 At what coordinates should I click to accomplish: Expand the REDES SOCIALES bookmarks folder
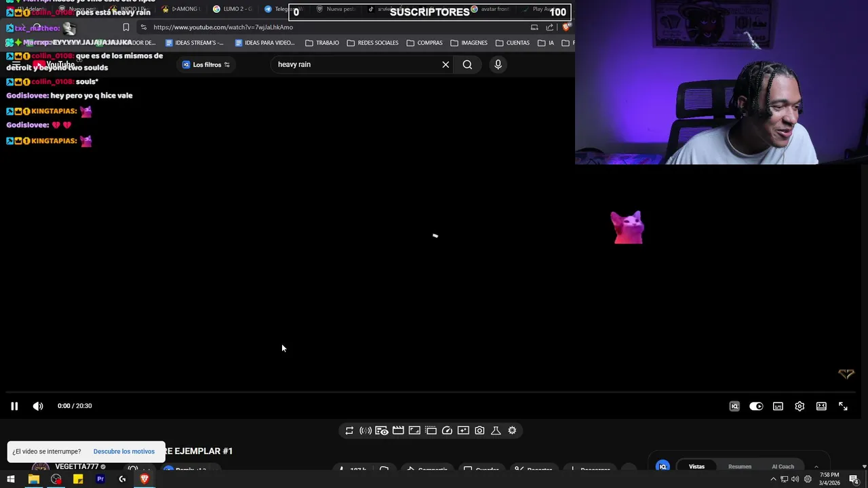click(x=372, y=43)
